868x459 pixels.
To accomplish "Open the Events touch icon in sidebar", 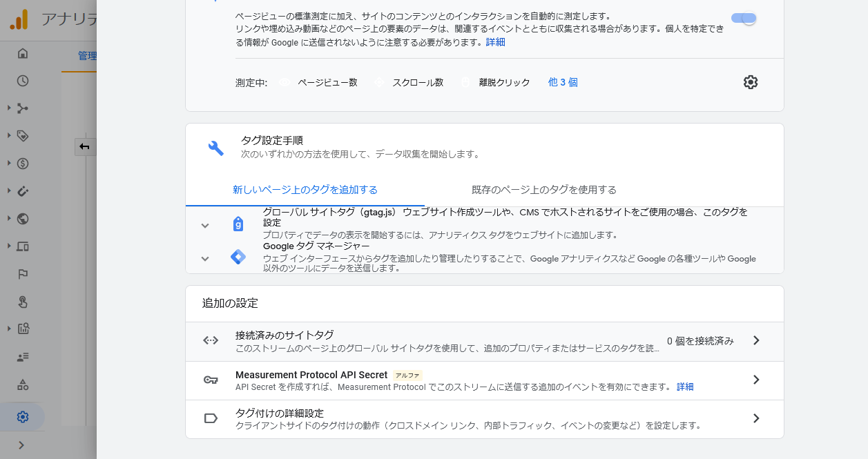I will [23, 302].
